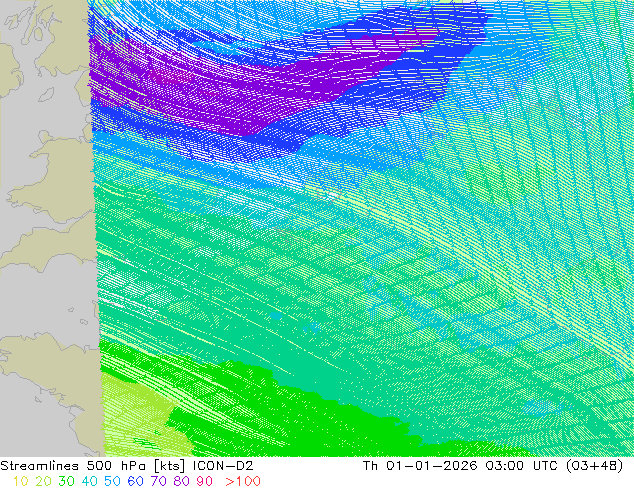
Task: Click the legend value 30 kts
Action: click(66, 482)
